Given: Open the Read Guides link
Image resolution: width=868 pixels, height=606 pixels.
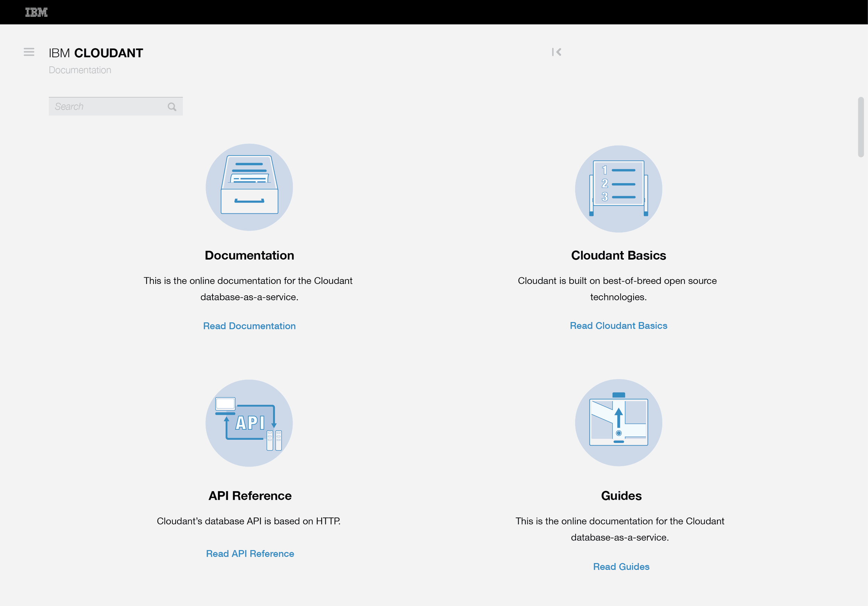Looking at the screenshot, I should [621, 566].
